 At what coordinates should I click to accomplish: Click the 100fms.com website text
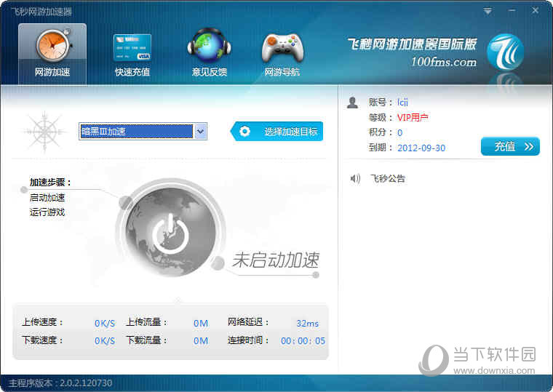444,62
